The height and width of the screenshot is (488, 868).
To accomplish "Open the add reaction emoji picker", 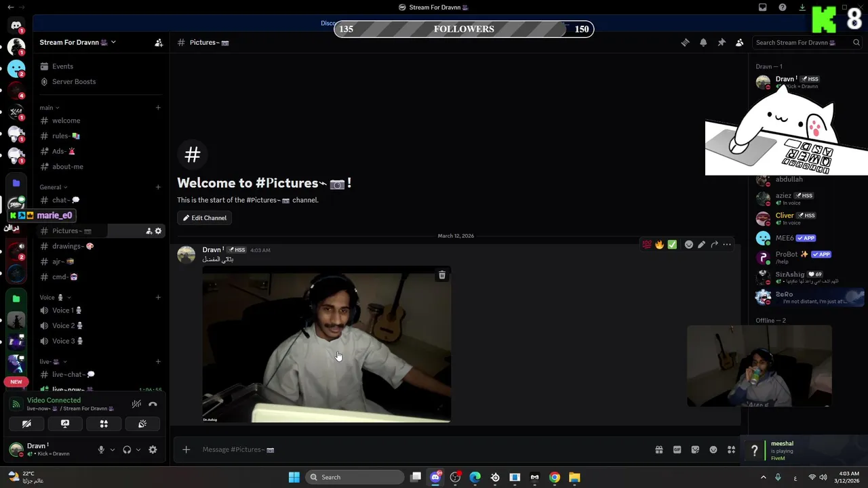I will [x=689, y=244].
